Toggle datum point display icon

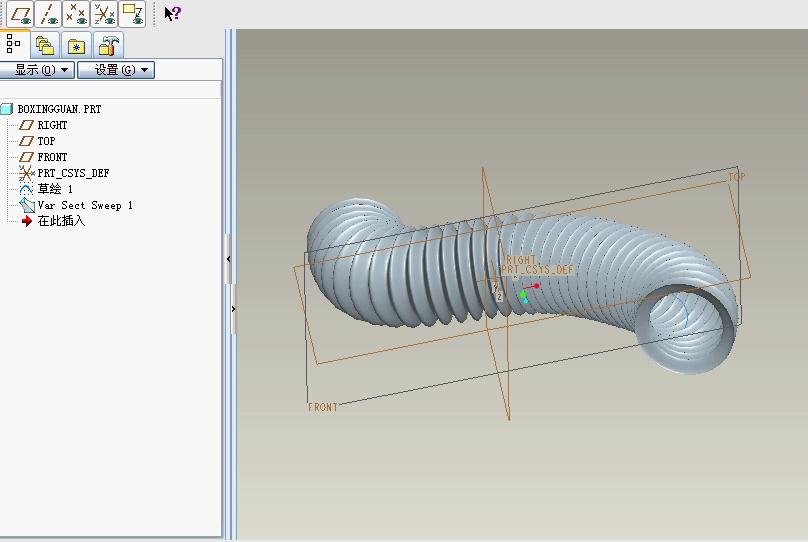(x=76, y=14)
